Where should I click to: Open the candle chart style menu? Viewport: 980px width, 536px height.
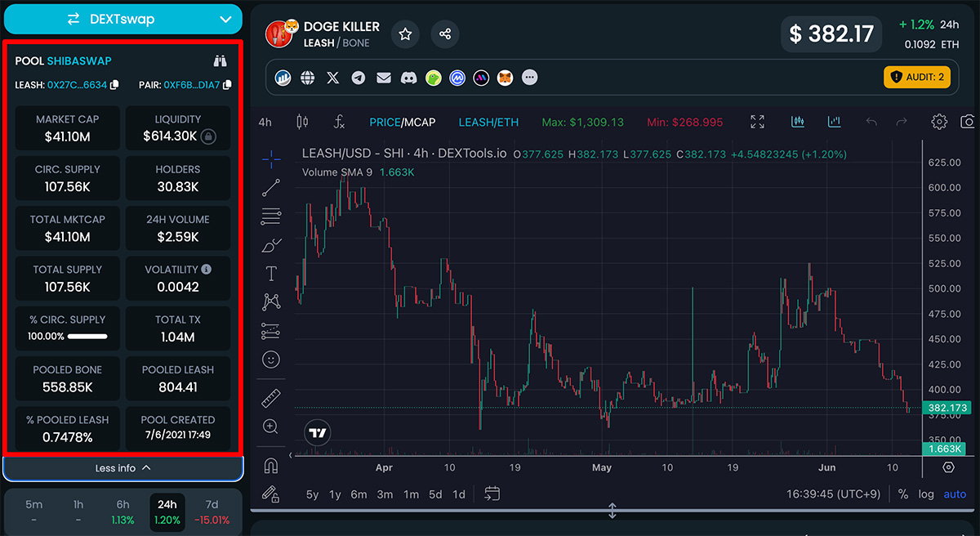click(302, 123)
